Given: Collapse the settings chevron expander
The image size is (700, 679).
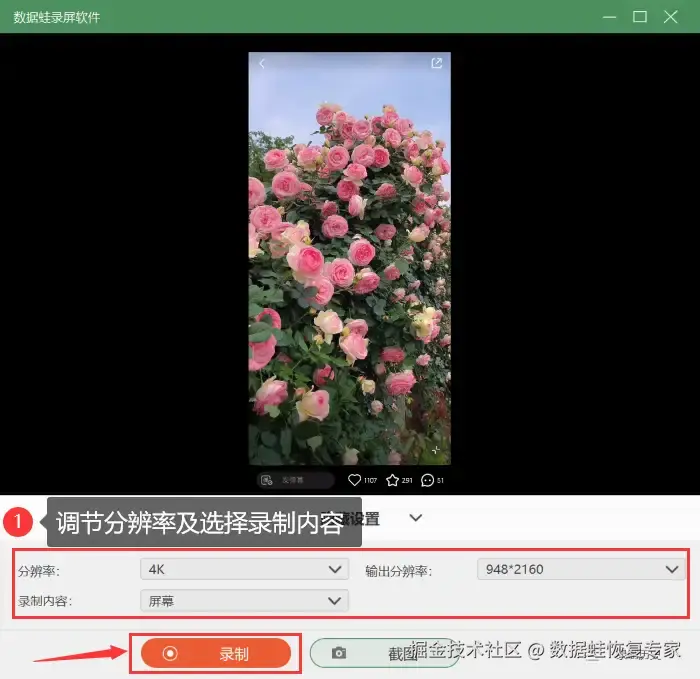Looking at the screenshot, I should (x=416, y=518).
